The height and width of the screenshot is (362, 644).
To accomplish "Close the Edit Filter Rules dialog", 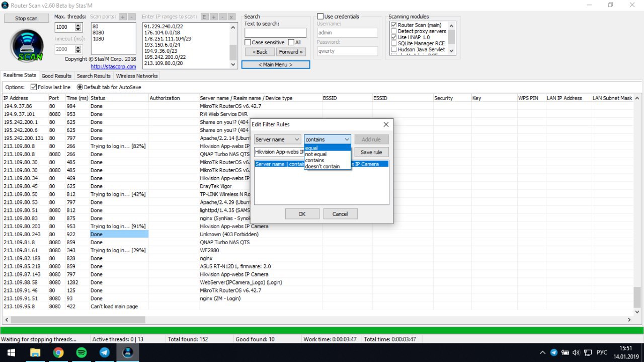I will [386, 124].
